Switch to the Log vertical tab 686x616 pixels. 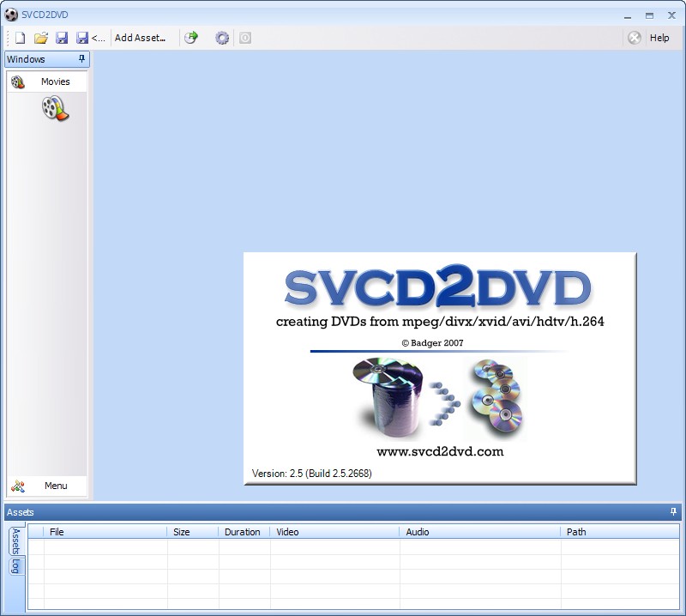16,566
